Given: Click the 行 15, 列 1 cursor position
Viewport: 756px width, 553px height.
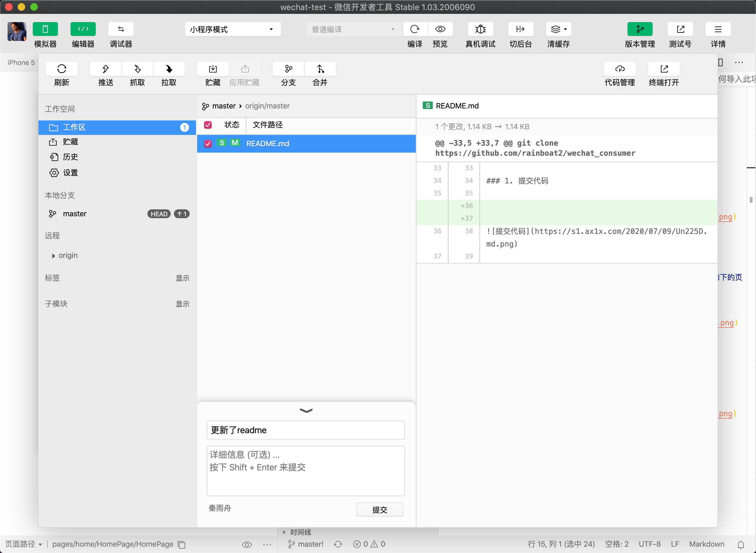Looking at the screenshot, I should click(561, 544).
